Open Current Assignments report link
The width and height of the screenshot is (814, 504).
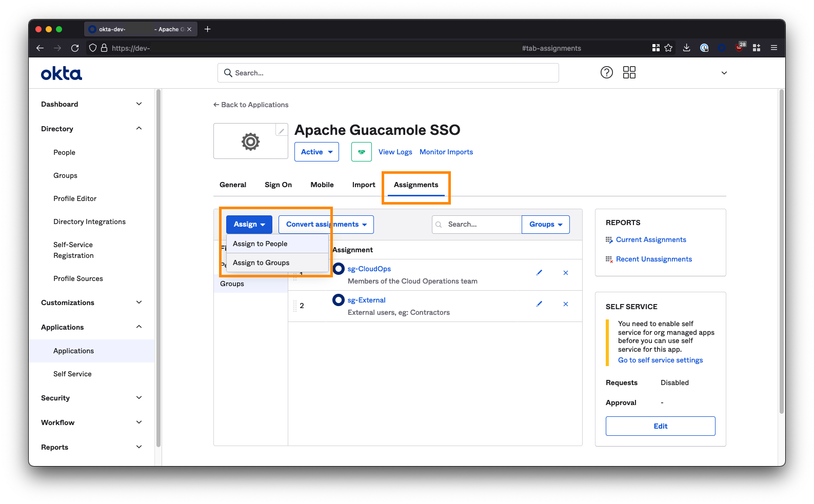pos(651,239)
